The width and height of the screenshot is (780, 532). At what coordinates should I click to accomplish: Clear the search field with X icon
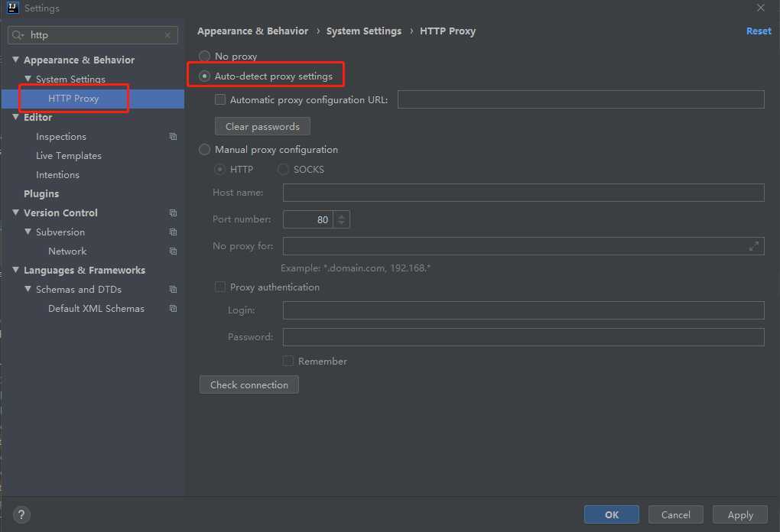tap(167, 35)
